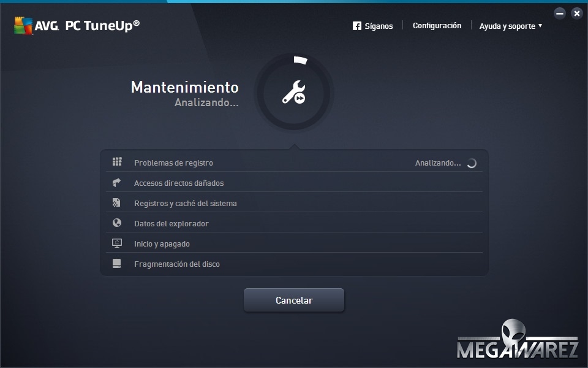The width and height of the screenshot is (588, 368).
Task: Select the Accesos directos dañados item
Action: (179, 183)
